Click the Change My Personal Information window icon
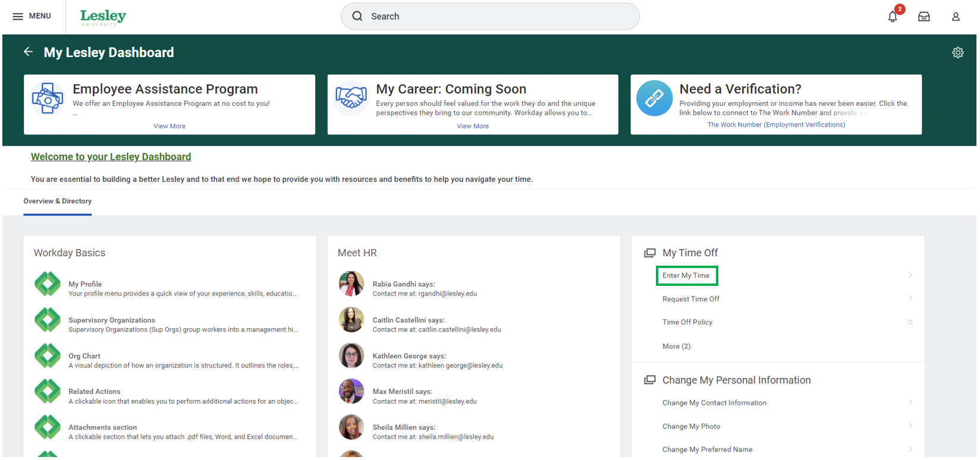Screen dimensions: 980x460 pos(650,380)
